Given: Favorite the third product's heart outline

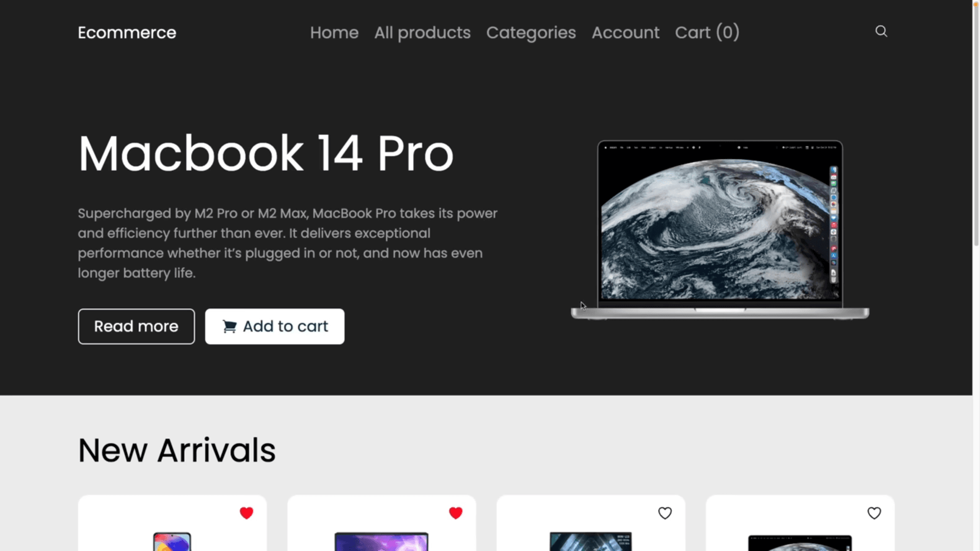Looking at the screenshot, I should [665, 513].
